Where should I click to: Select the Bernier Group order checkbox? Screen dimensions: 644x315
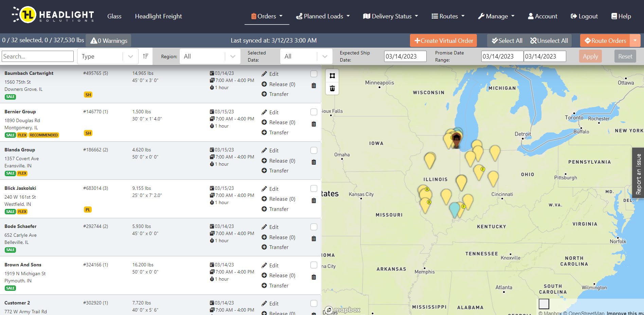(x=314, y=112)
